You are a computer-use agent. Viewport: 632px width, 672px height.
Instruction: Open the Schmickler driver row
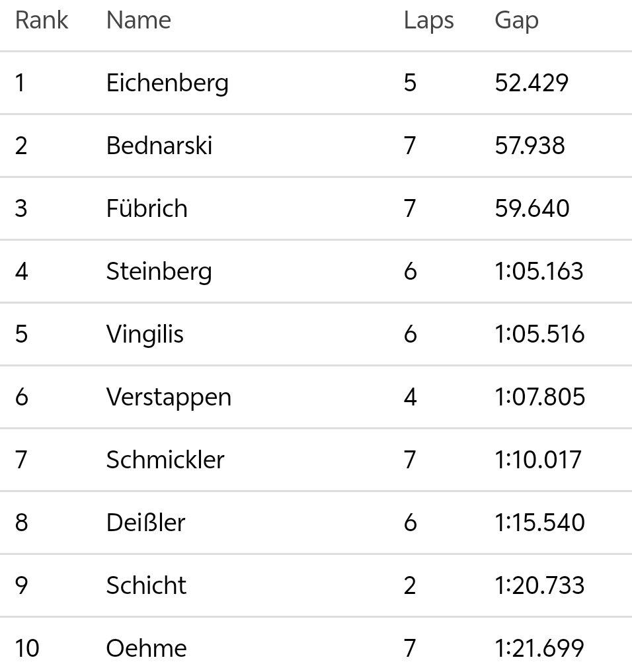316,460
